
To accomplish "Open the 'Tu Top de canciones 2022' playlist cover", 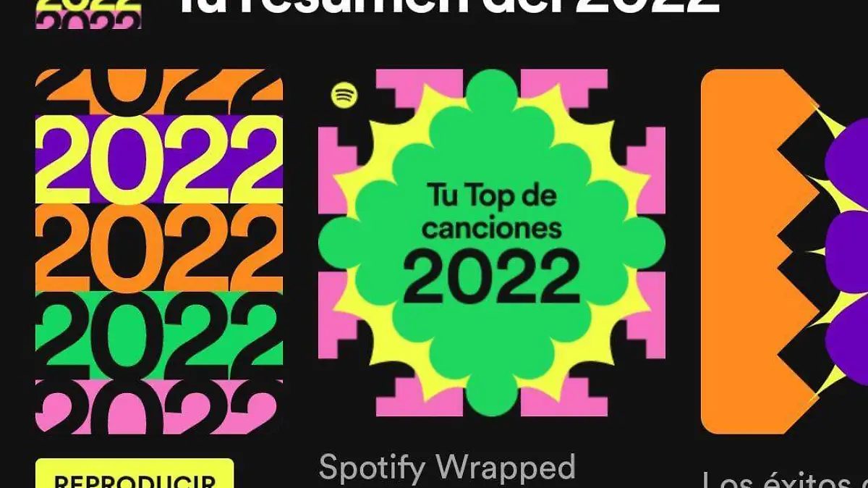I will click(x=492, y=244).
